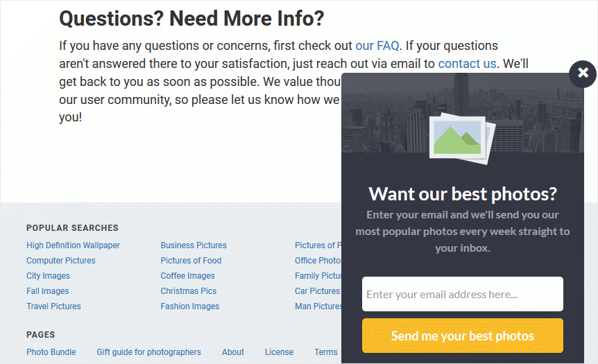
Task: Visit the Travel Pictures link
Action: (x=53, y=306)
